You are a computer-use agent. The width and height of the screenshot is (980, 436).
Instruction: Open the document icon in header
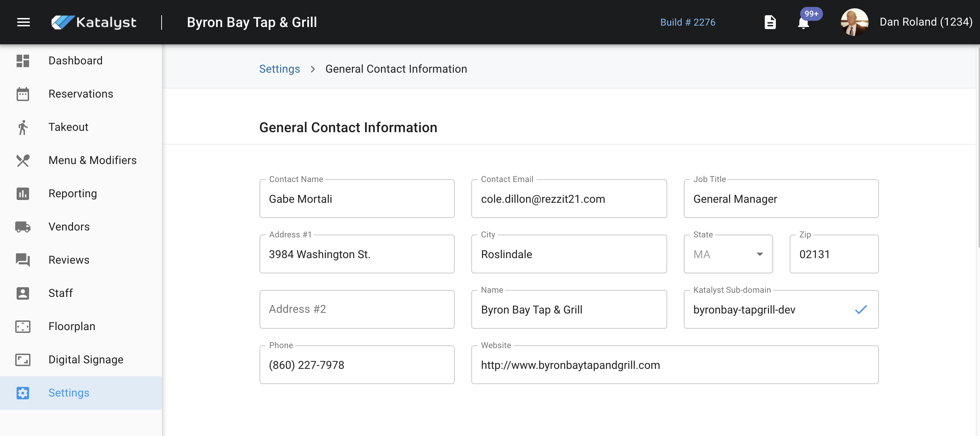pos(770,22)
